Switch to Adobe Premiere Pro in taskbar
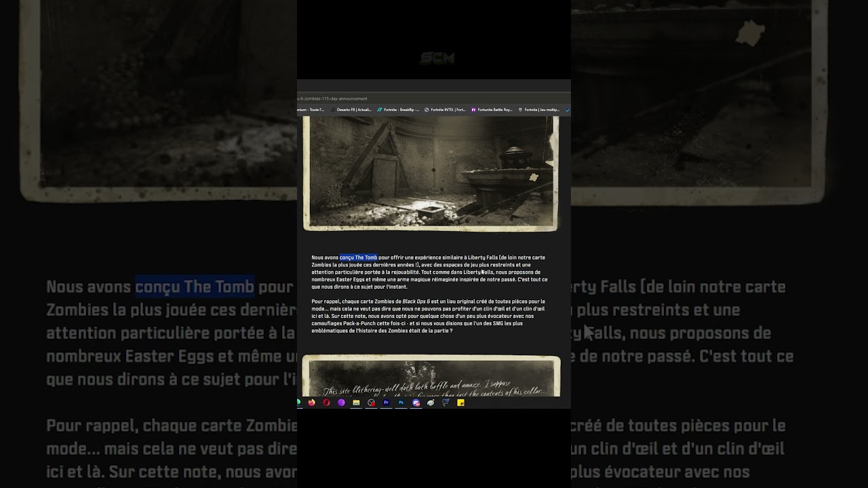The height and width of the screenshot is (488, 868). (386, 403)
